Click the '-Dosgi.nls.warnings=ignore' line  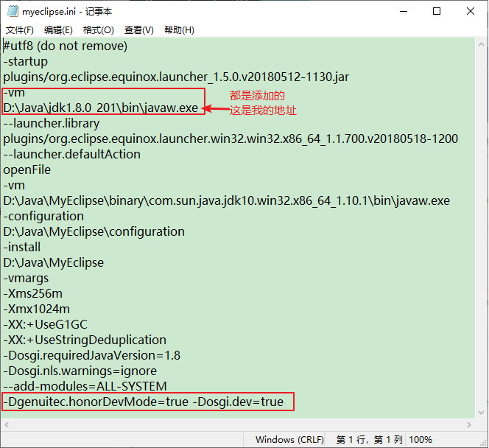[80, 371]
